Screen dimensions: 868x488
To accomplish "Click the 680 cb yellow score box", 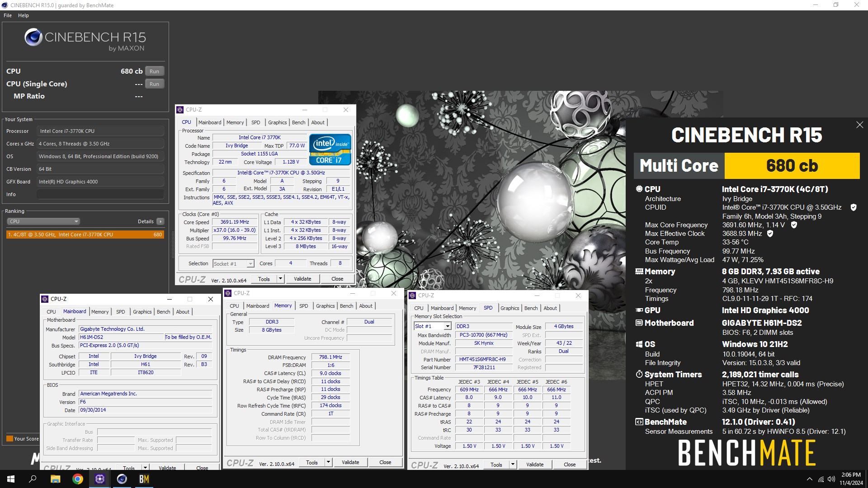I will click(x=792, y=166).
